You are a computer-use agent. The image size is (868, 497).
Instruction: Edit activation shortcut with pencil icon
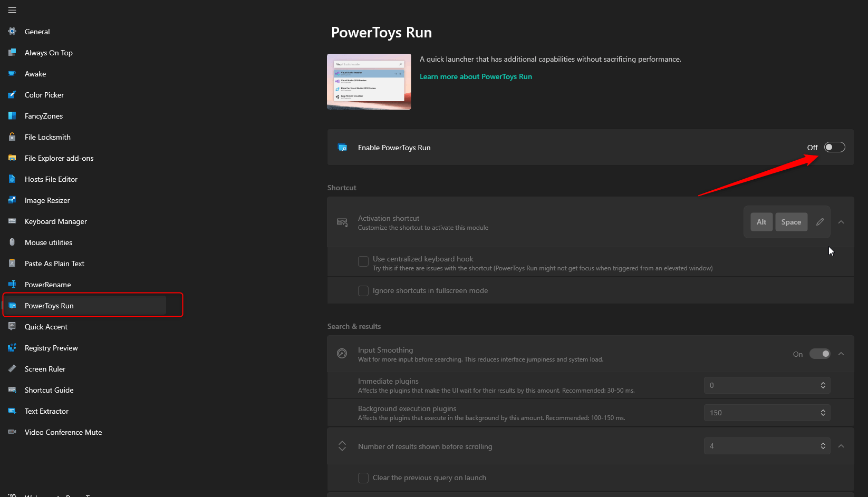click(x=820, y=222)
